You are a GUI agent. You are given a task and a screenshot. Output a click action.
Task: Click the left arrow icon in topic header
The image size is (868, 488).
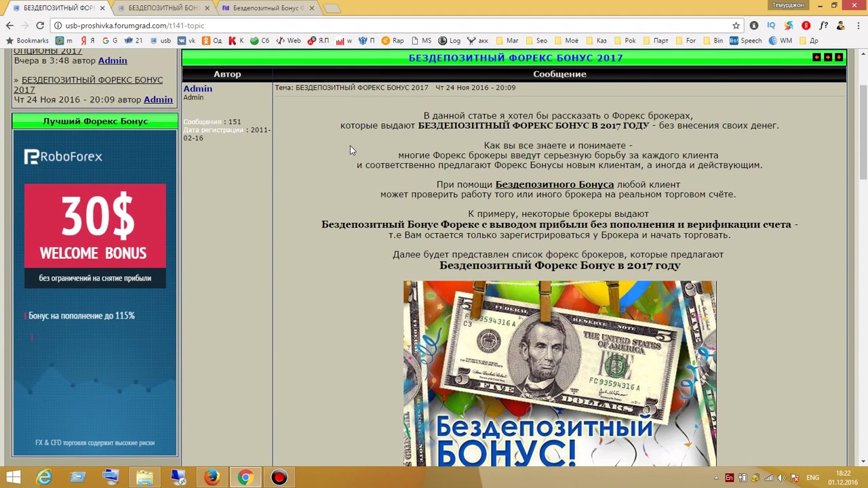point(816,58)
